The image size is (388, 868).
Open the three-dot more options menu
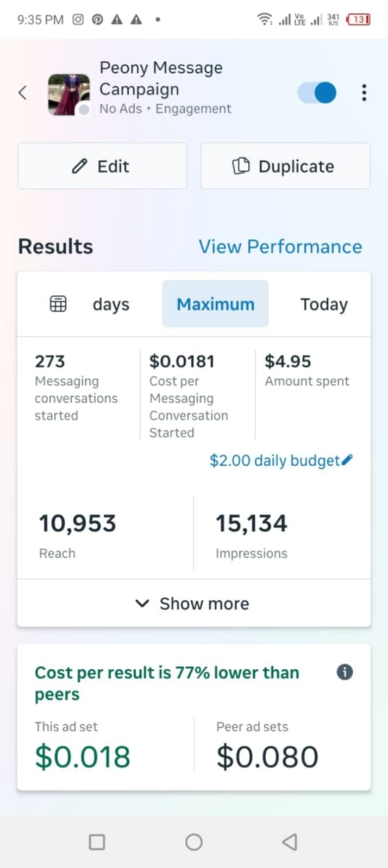coord(364,92)
